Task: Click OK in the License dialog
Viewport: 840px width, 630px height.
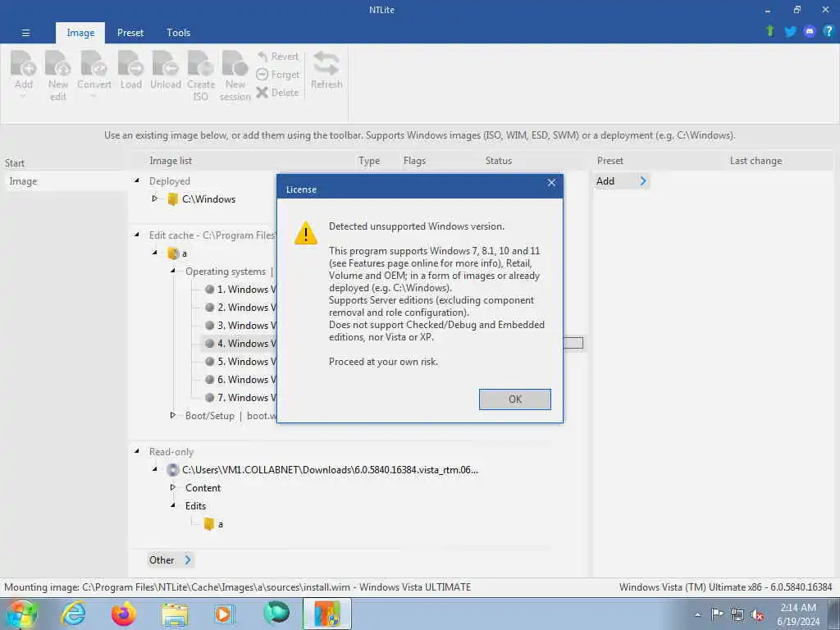Action: [515, 399]
